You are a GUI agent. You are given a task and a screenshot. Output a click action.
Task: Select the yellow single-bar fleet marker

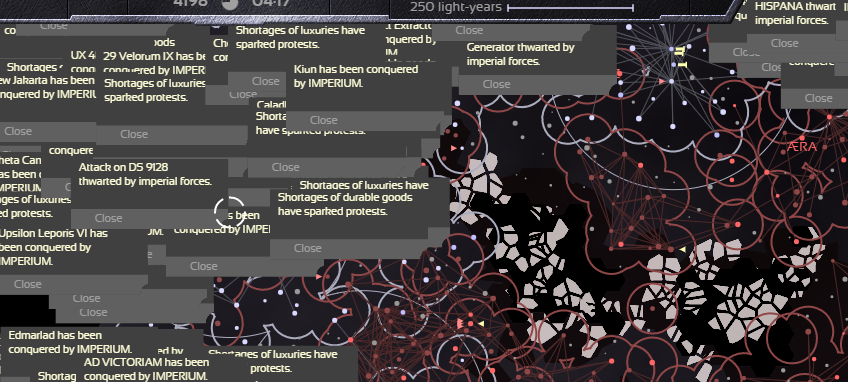(682, 65)
